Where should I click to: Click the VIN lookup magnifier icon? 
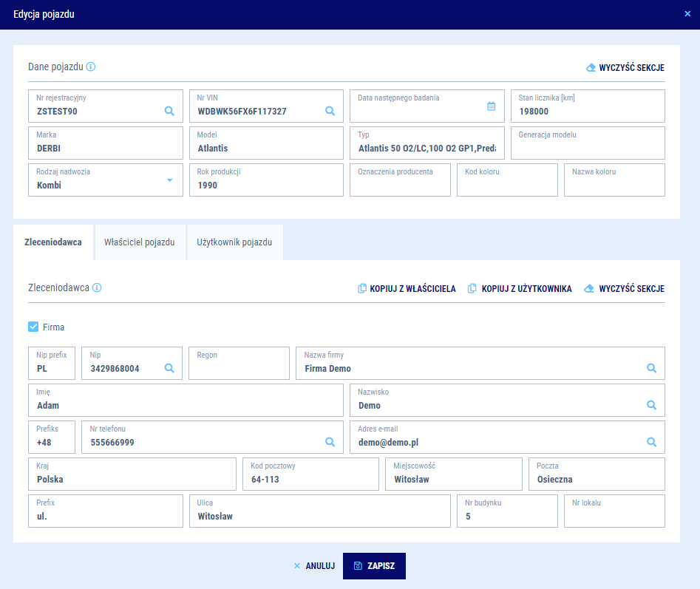pos(330,111)
